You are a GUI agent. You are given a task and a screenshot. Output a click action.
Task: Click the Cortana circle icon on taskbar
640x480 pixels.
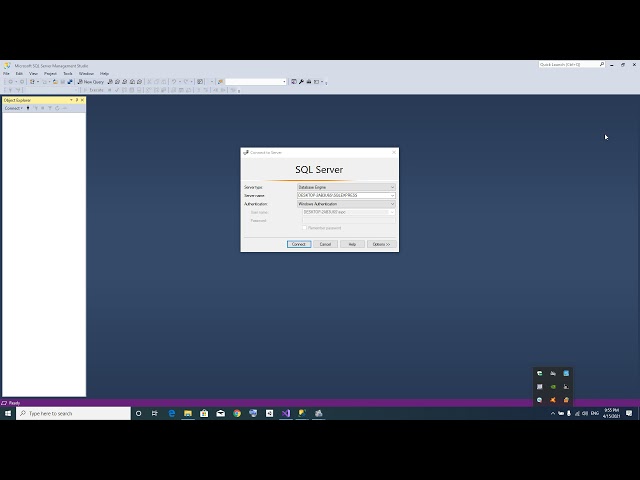coord(138,413)
